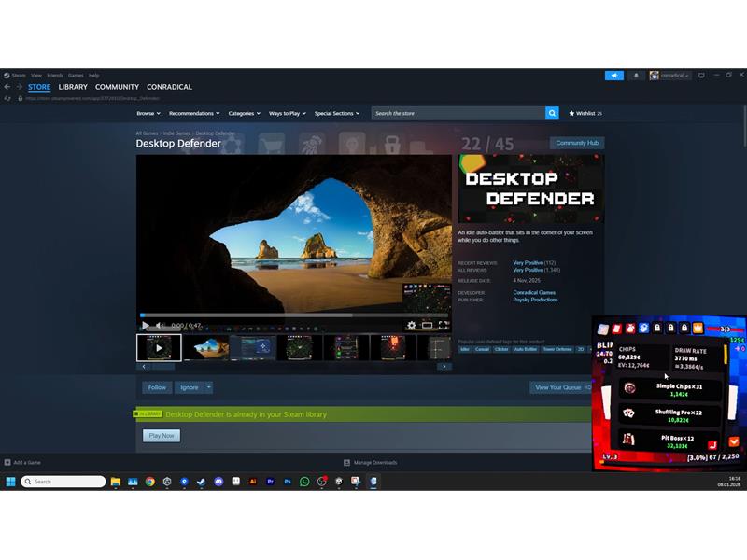Toggle Follow for Desktop Defender
This screenshot has width=747, height=560.
pos(157,387)
